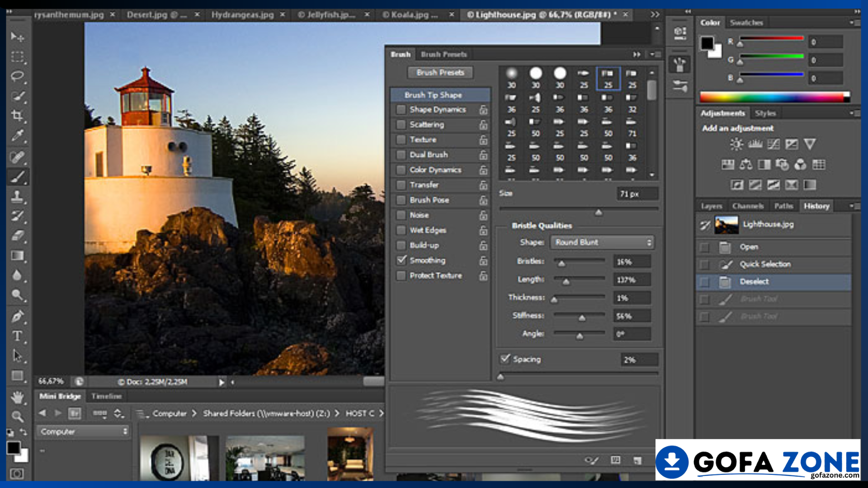Click the foreground color swatch in Color panel
The width and height of the screenshot is (868, 488).
(x=707, y=44)
